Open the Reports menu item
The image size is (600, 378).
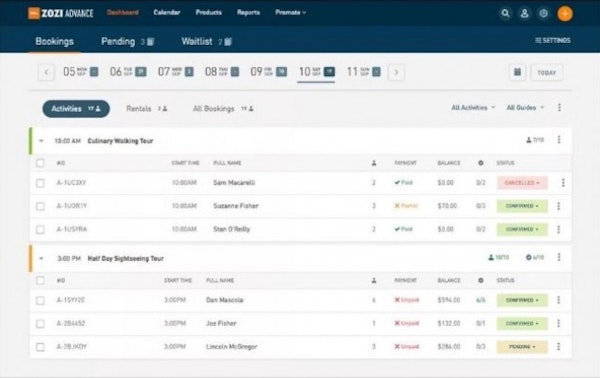pos(248,13)
